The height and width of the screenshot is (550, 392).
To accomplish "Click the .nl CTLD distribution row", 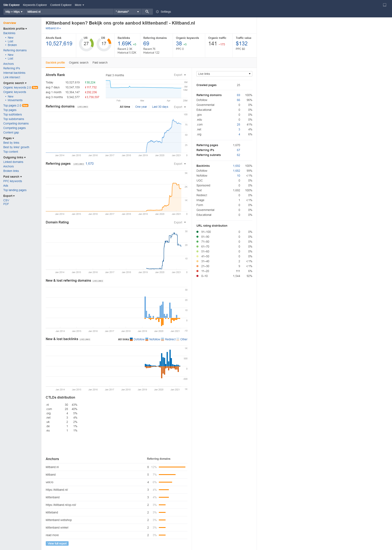I will point(61,405).
